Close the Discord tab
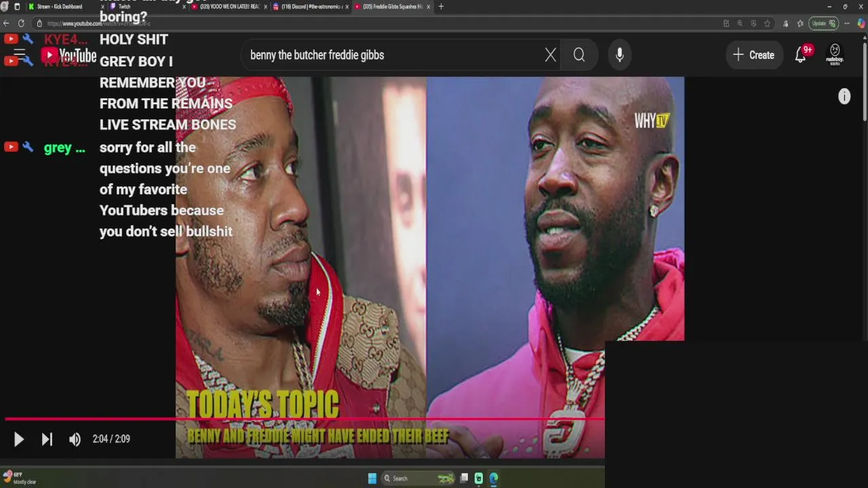 point(347,7)
